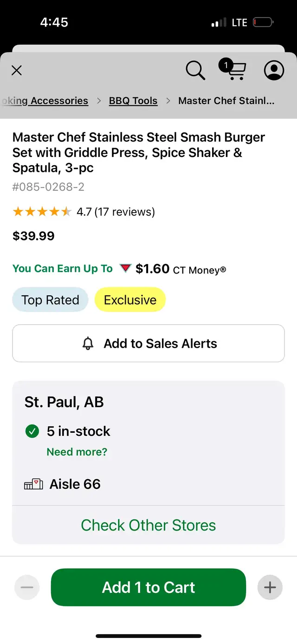Tap the Need more? link
Viewport: 297px width, 644px height.
click(x=77, y=452)
